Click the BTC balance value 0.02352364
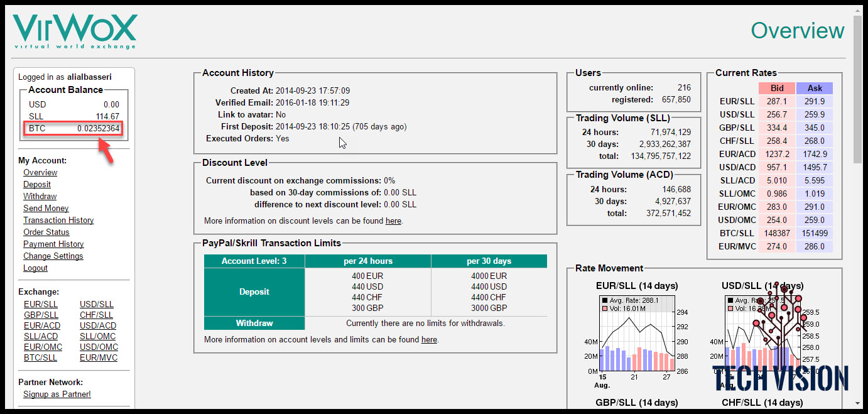This screenshot has width=868, height=414. tap(98, 128)
